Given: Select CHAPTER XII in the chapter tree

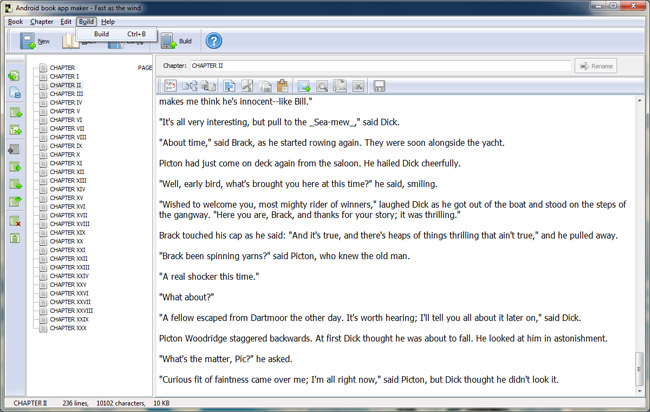Looking at the screenshot, I should point(67,172).
